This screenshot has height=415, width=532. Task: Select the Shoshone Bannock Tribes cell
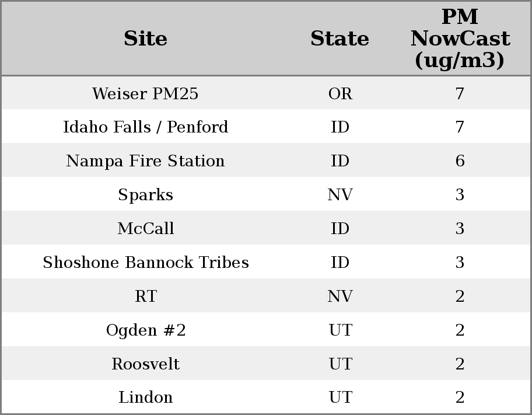pos(145,263)
